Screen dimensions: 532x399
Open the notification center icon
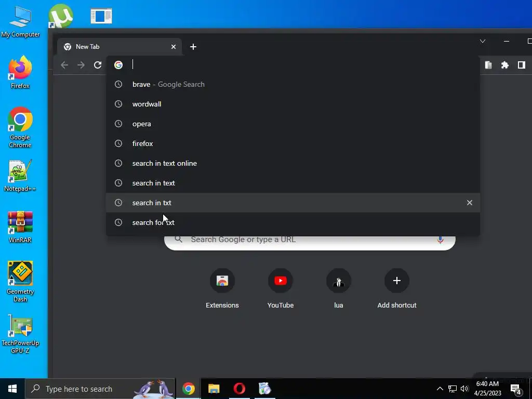[x=516, y=390]
